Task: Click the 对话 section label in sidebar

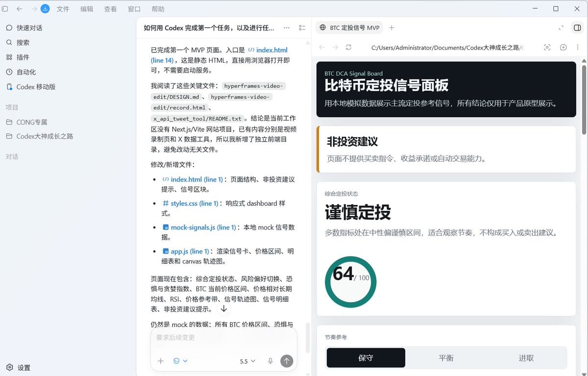Action: coord(12,157)
